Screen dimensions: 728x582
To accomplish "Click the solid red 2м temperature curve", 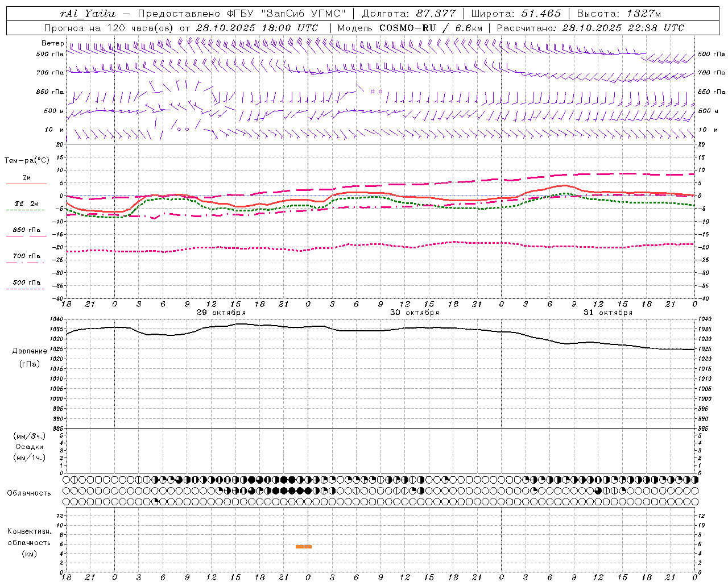I will (381, 193).
